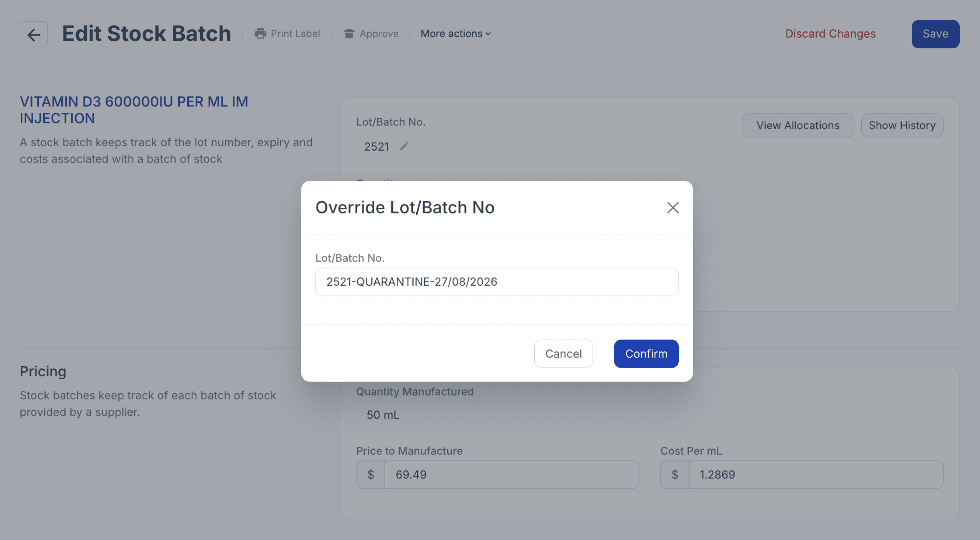980x540 pixels.
Task: Cancel the lot/batch override
Action: coord(563,354)
